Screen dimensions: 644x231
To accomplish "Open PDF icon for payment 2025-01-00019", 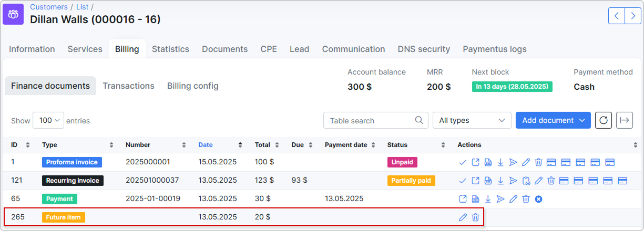I will (475, 199).
